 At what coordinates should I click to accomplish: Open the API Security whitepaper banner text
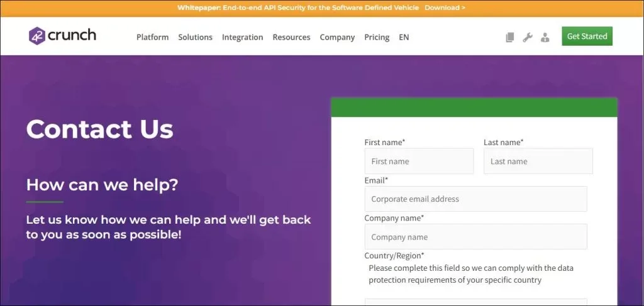click(x=298, y=8)
